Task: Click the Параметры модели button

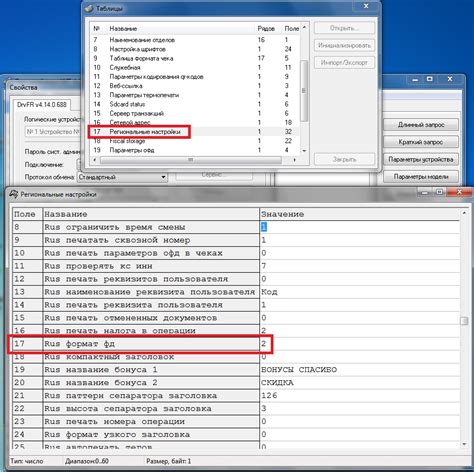Action: [421, 177]
